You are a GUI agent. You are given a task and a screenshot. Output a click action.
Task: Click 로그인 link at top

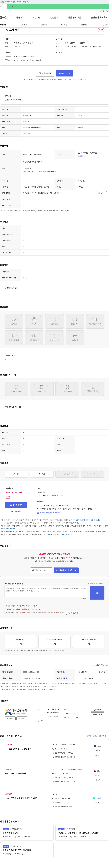[x=102, y=11]
